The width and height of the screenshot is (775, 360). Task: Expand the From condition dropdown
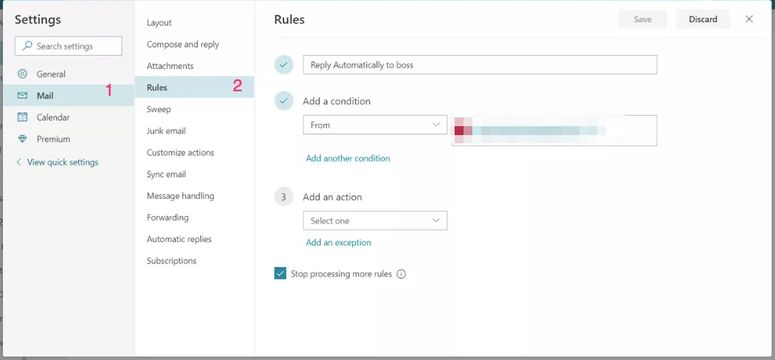[x=375, y=125]
